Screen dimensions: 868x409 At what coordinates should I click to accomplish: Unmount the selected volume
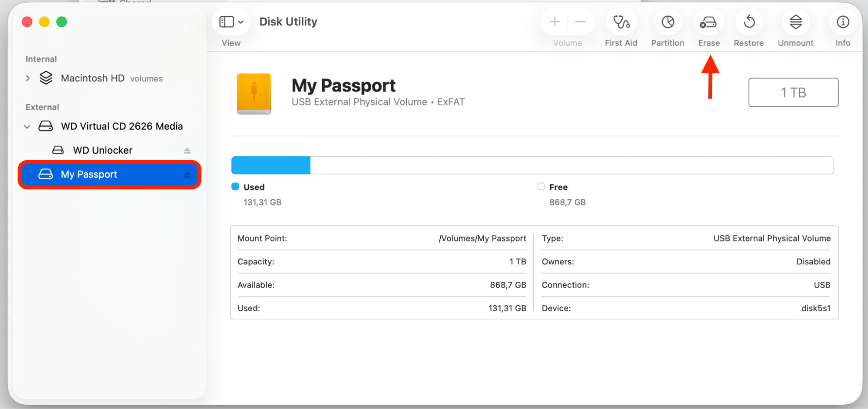795,22
